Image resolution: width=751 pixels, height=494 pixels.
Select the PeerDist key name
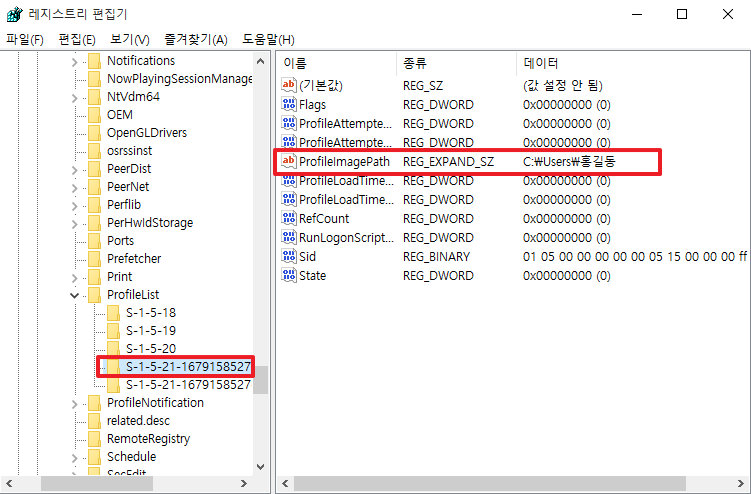tap(129, 169)
